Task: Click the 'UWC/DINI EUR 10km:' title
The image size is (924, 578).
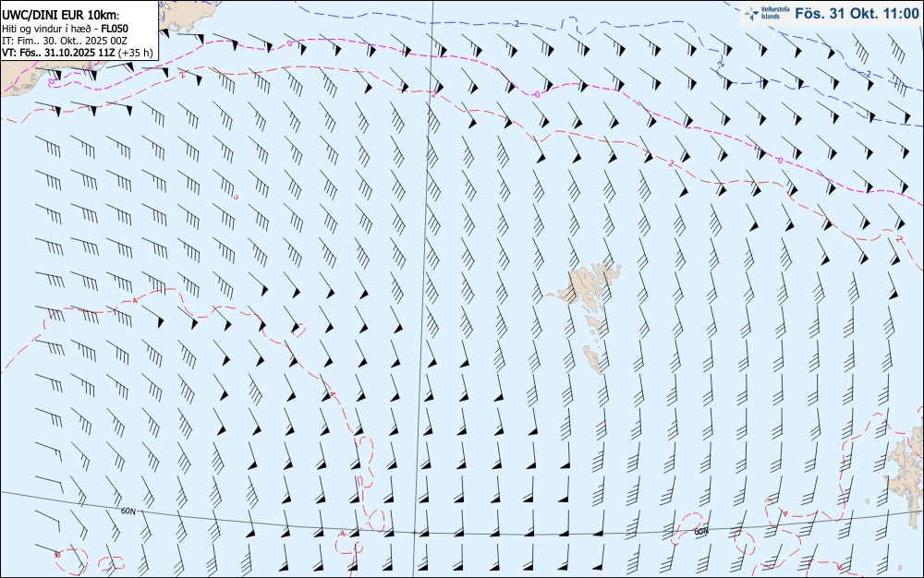Action: [x=60, y=16]
